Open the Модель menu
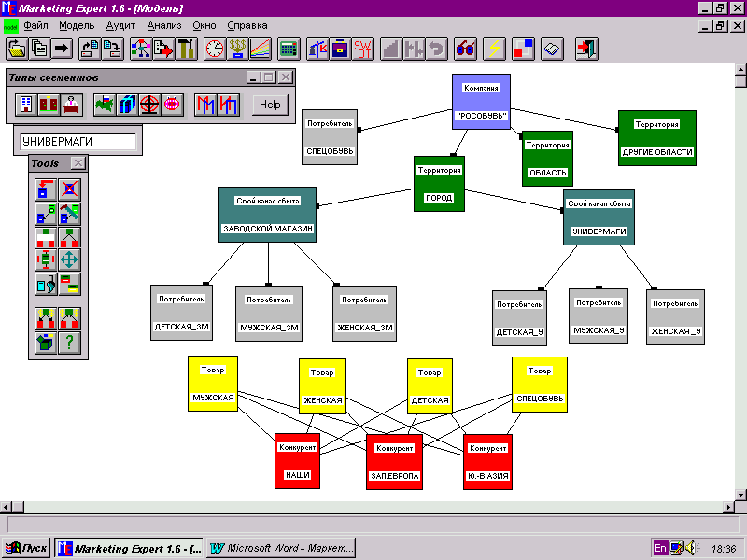Screen dimensions: 747x560 click(x=77, y=26)
